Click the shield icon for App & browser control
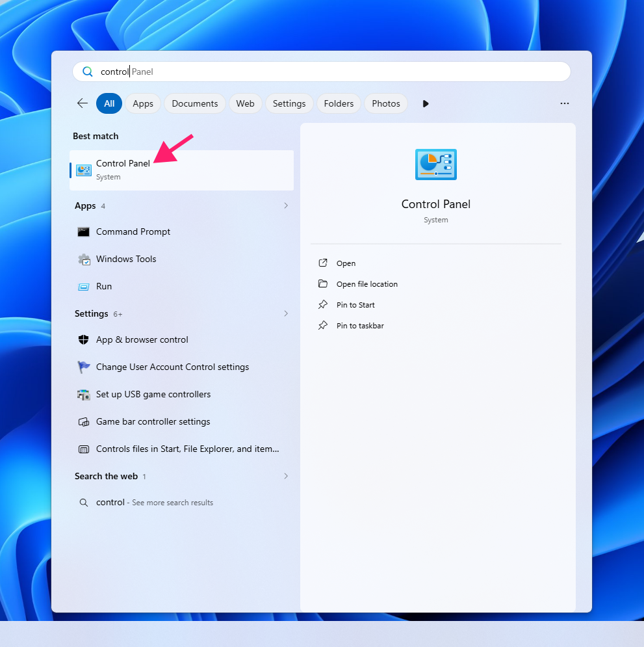The width and height of the screenshot is (644, 647). pyautogui.click(x=84, y=339)
